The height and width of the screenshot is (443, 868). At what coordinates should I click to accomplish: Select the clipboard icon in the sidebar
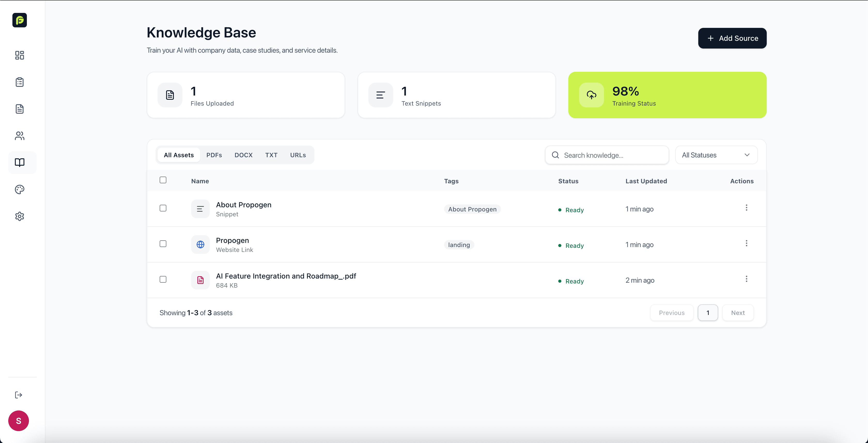(19, 82)
